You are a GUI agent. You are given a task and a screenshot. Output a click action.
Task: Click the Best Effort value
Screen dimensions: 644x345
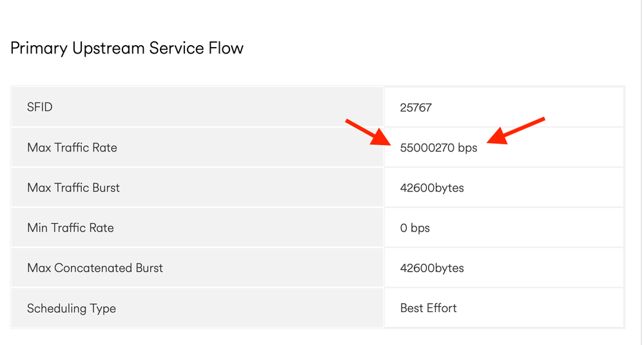[x=429, y=308]
